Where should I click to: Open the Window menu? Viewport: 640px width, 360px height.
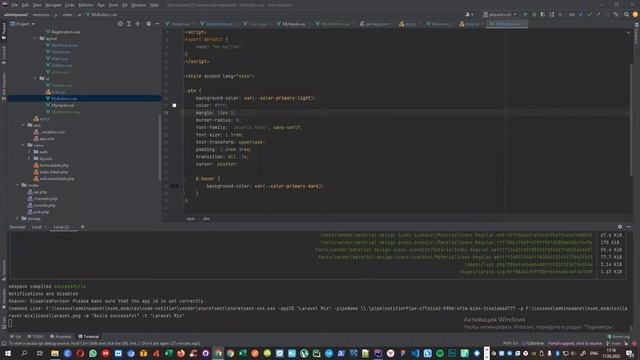138,5
